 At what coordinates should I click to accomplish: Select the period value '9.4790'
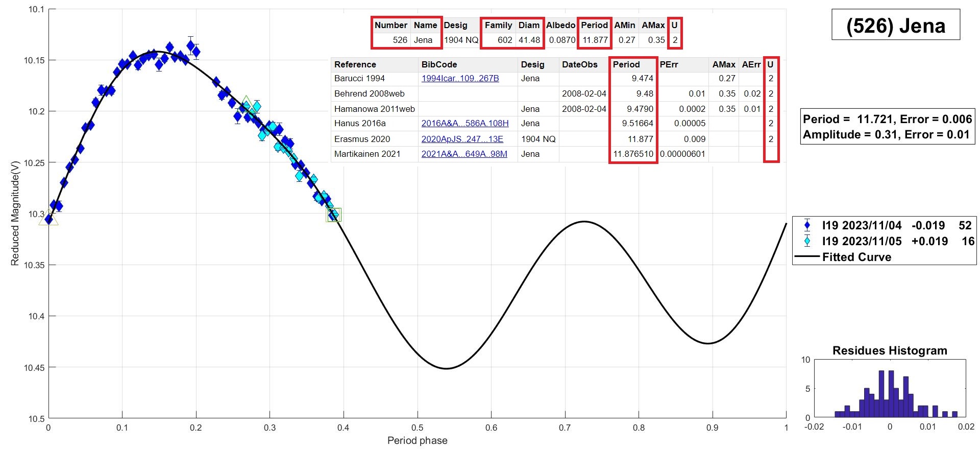(x=640, y=109)
